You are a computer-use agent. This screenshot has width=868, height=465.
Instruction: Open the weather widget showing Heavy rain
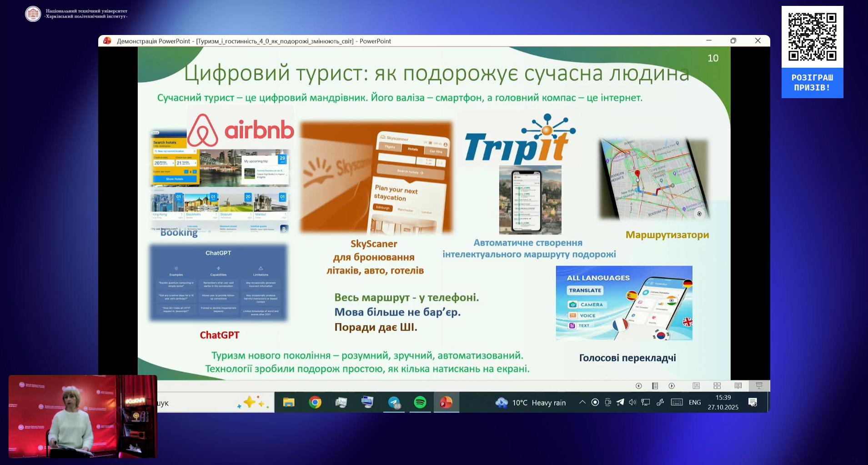(x=531, y=403)
